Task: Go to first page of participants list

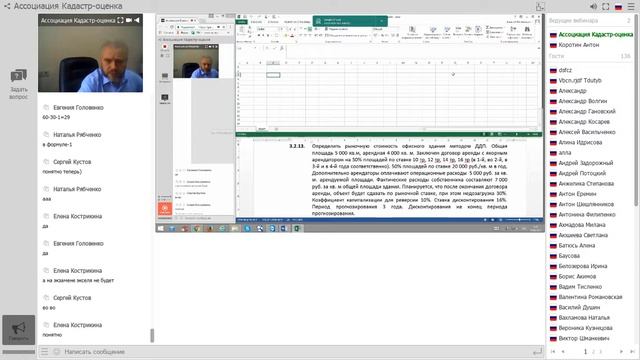Action: [553, 351]
